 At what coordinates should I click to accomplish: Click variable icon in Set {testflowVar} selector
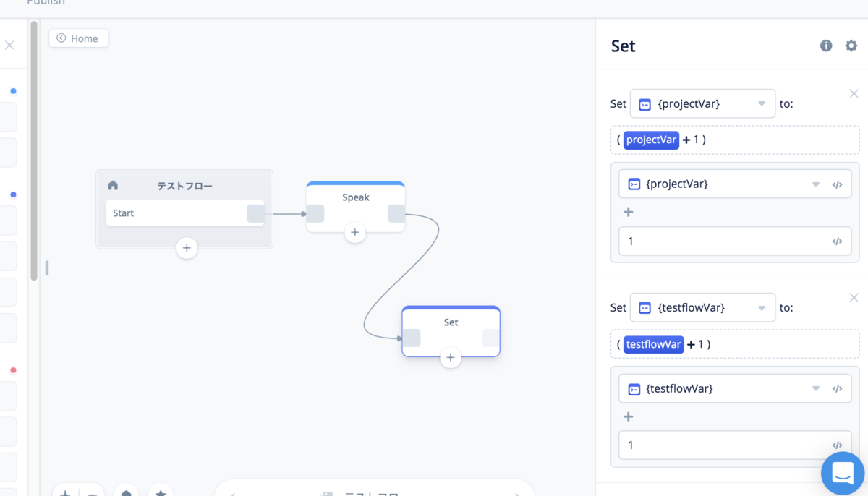coord(644,308)
